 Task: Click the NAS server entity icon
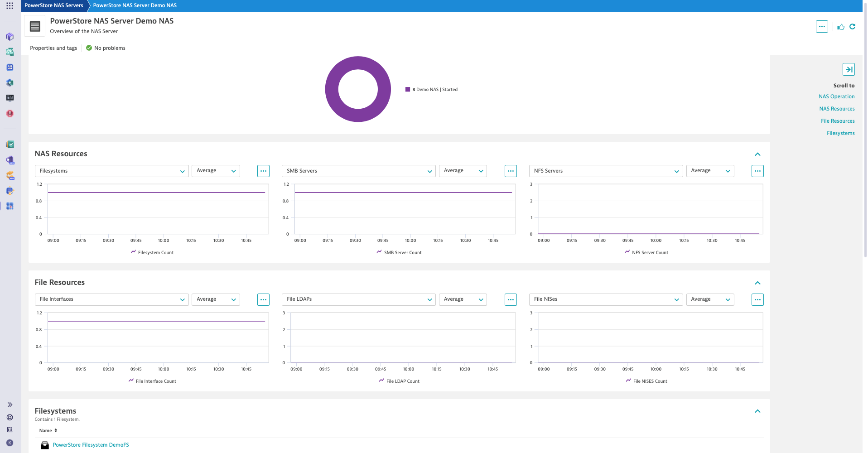coord(35,26)
